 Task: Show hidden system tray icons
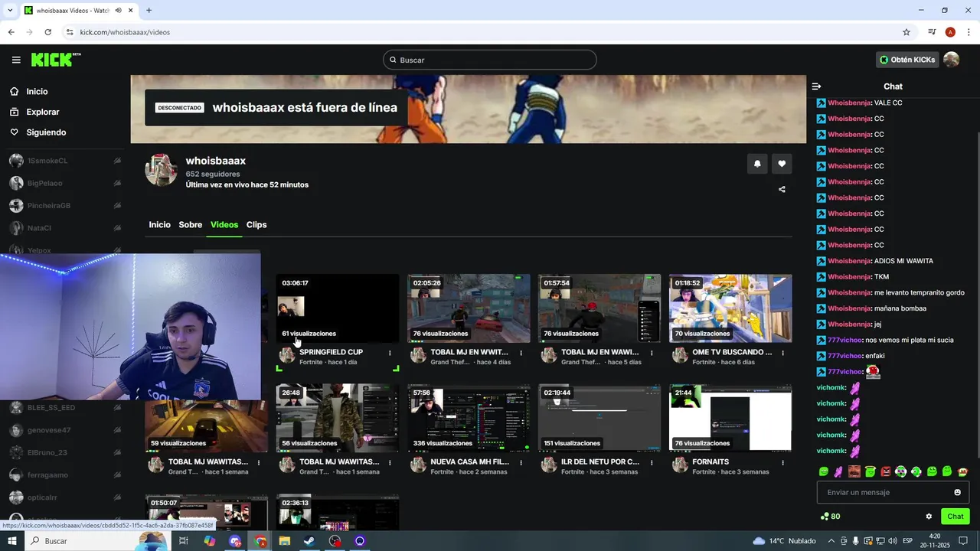[x=831, y=541]
